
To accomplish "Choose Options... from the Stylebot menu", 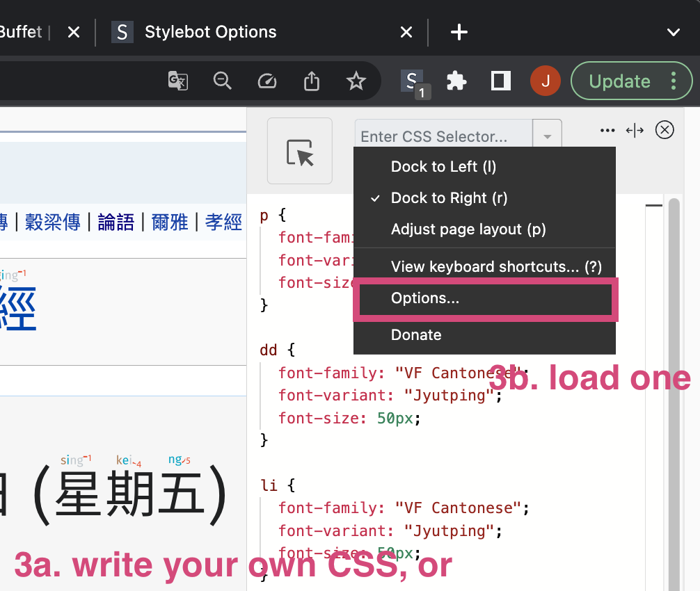I will click(x=424, y=298).
